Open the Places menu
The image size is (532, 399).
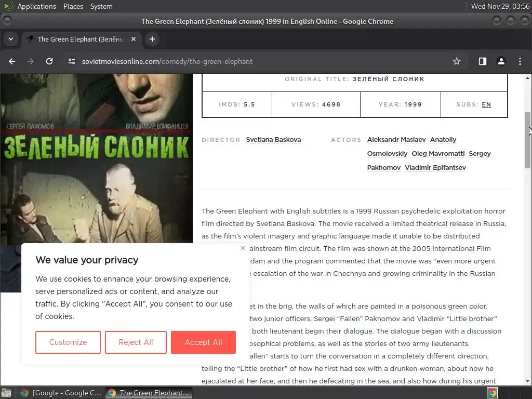click(73, 6)
